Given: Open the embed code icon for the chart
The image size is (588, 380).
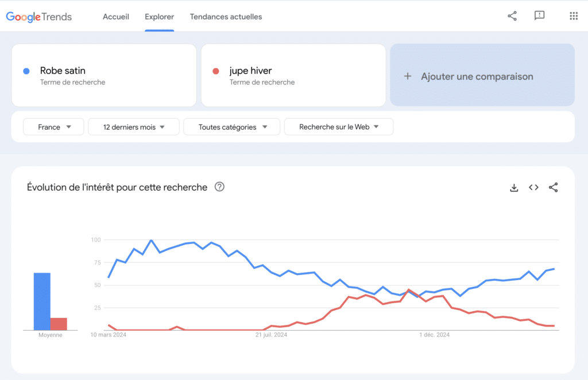Looking at the screenshot, I should [x=533, y=187].
